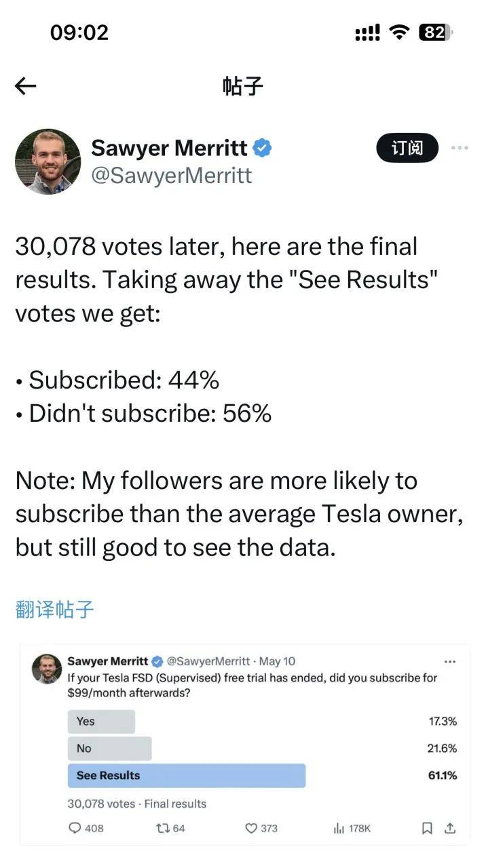Tap the small avatar in quoted post

pyautogui.click(x=47, y=669)
